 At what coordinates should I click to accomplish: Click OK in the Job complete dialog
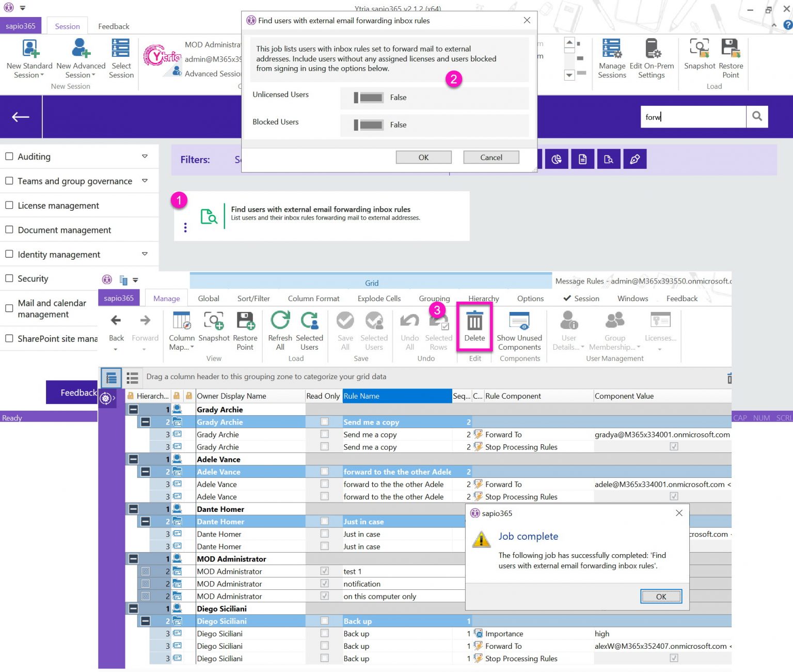(661, 596)
